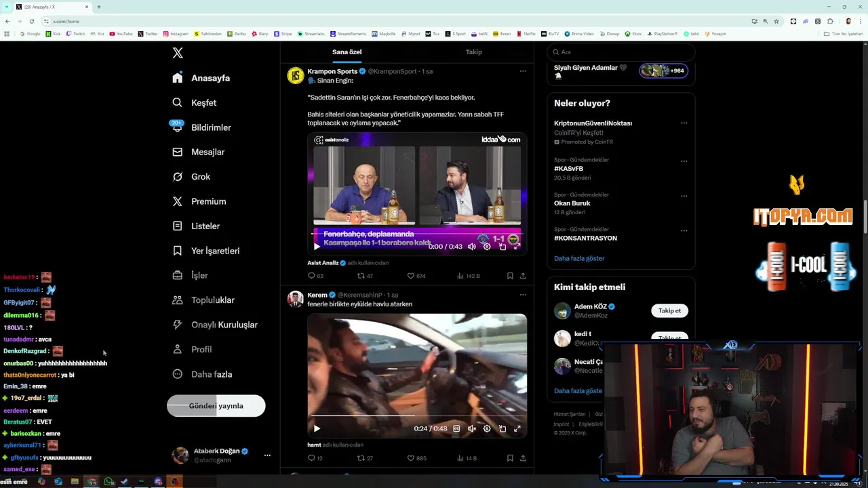The image size is (868, 488).
Task: Like the Kerem post
Action: (x=416, y=458)
